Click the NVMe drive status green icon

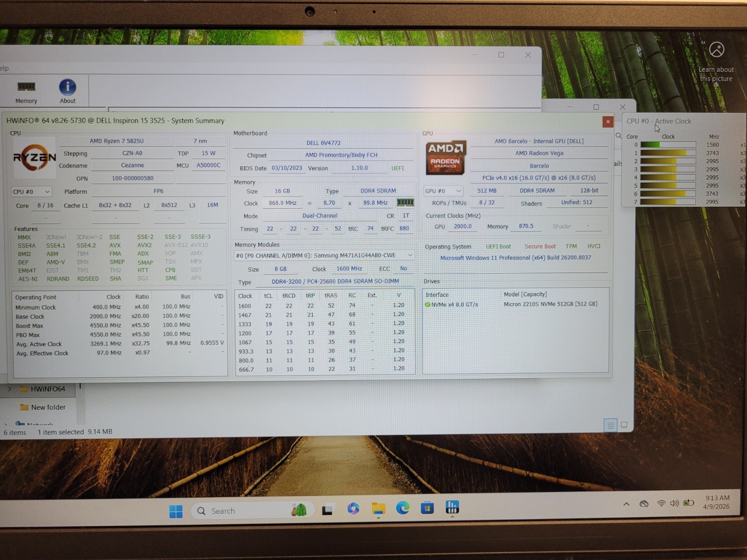[x=427, y=304]
